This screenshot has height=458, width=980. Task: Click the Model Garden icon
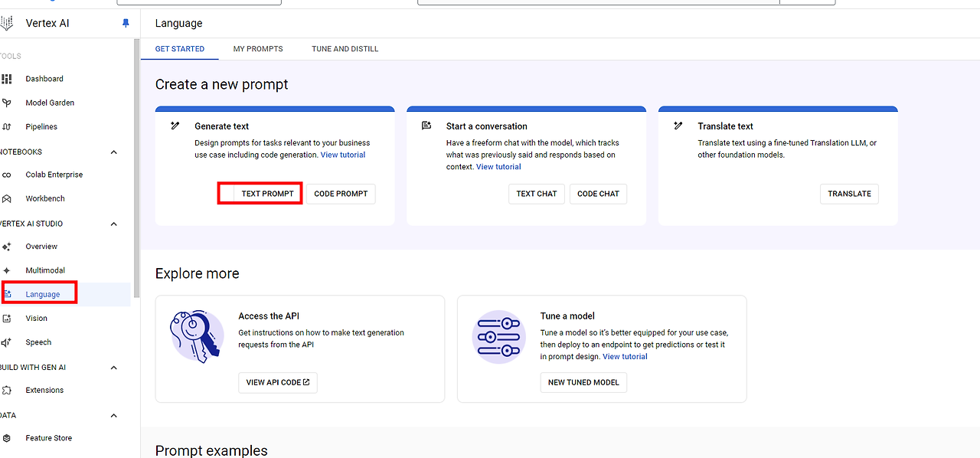coord(7,103)
